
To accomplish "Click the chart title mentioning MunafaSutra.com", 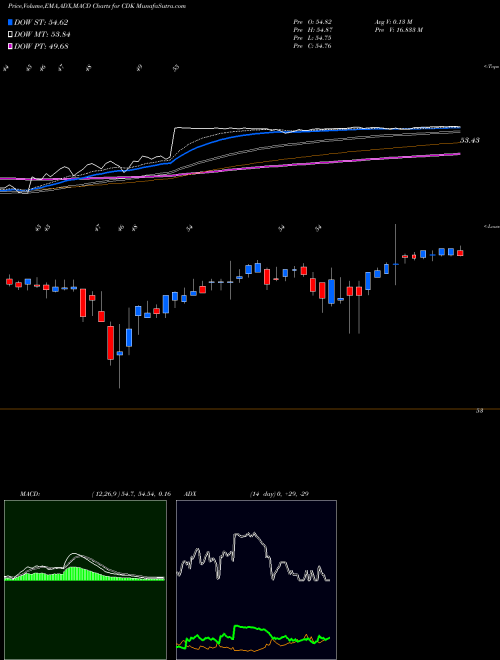I will (97, 6).
